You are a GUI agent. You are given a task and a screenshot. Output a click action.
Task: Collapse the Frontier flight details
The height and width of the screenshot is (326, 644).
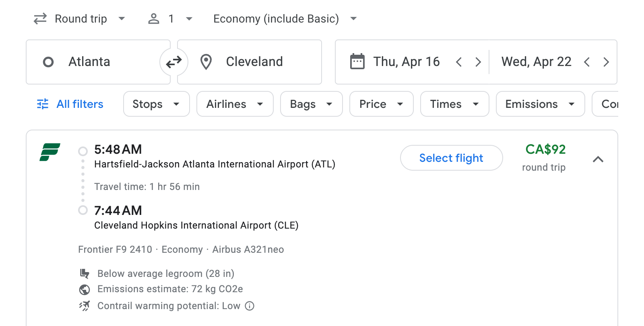(x=599, y=159)
